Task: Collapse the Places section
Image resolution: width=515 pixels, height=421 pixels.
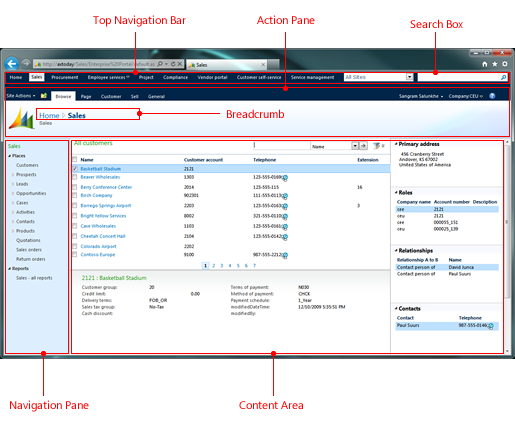Action: (10, 156)
